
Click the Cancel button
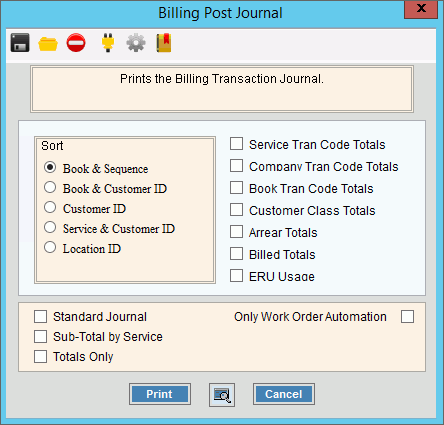[284, 394]
